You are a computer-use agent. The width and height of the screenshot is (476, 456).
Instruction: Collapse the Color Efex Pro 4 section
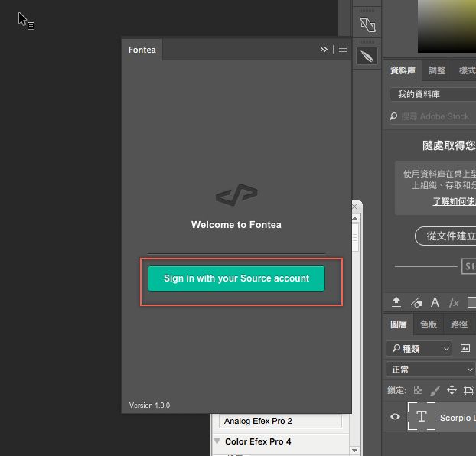pyautogui.click(x=217, y=441)
